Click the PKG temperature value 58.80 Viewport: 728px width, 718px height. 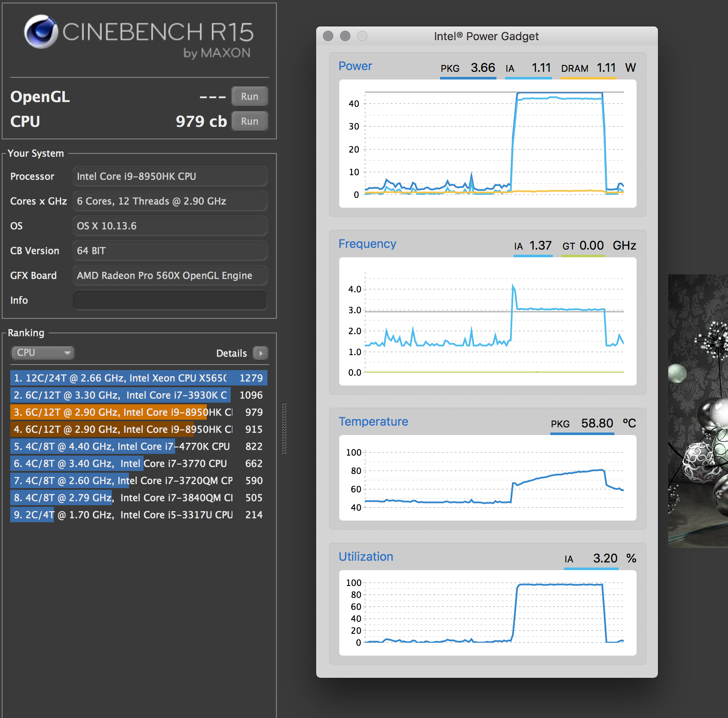597,423
